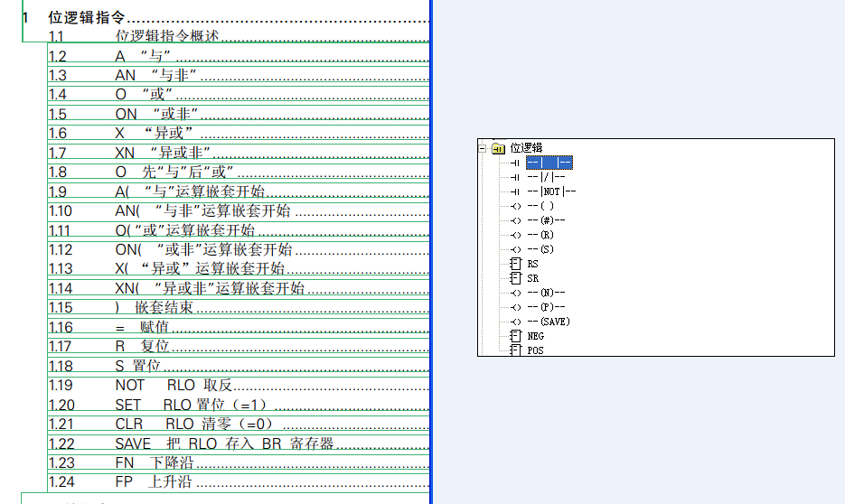
Task: Click the reset coil --(R) icon
Action: pyautogui.click(x=516, y=236)
